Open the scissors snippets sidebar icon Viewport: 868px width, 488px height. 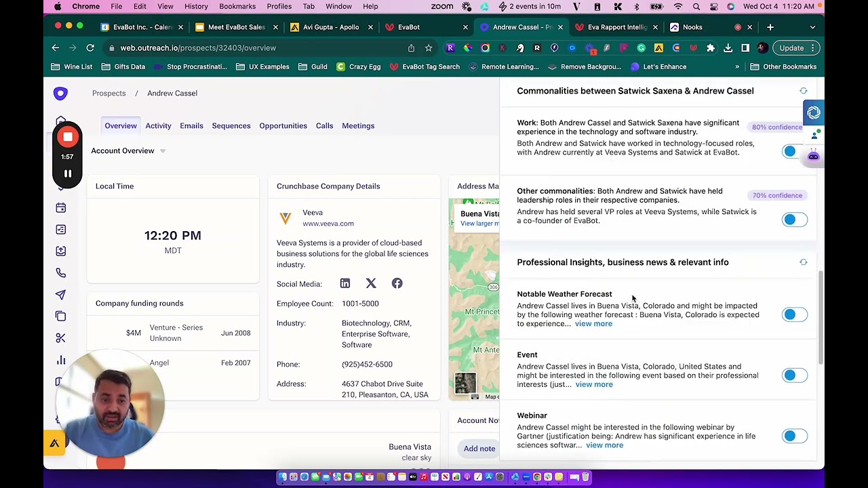[x=60, y=338]
